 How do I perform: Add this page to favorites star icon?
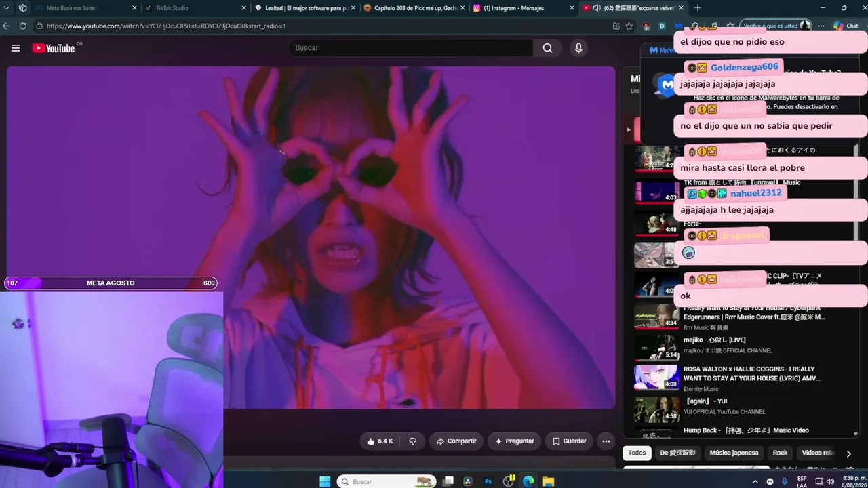tap(629, 26)
